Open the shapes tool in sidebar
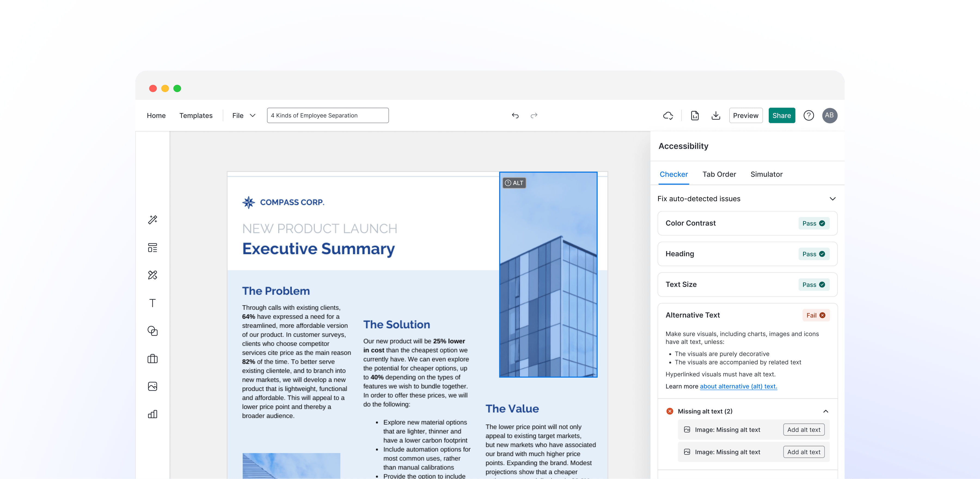 tap(152, 331)
